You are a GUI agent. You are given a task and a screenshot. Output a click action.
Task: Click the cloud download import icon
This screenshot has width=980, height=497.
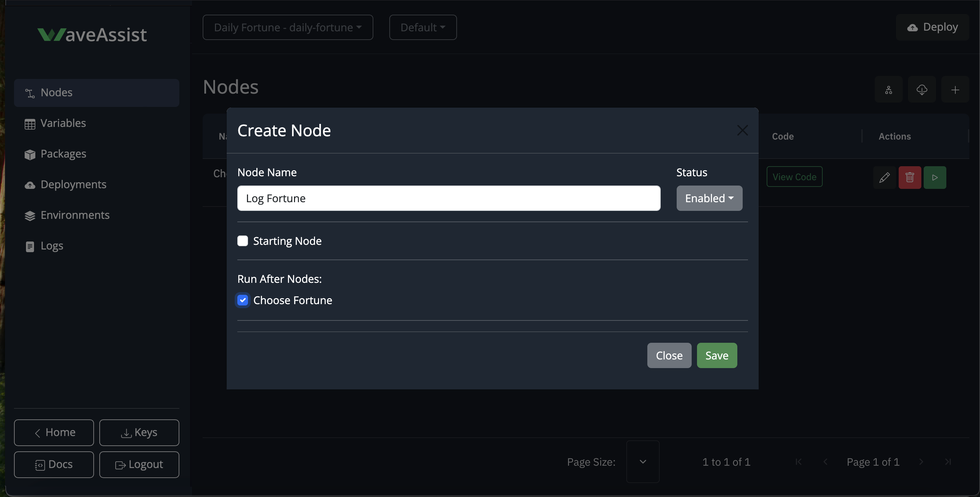921,90
